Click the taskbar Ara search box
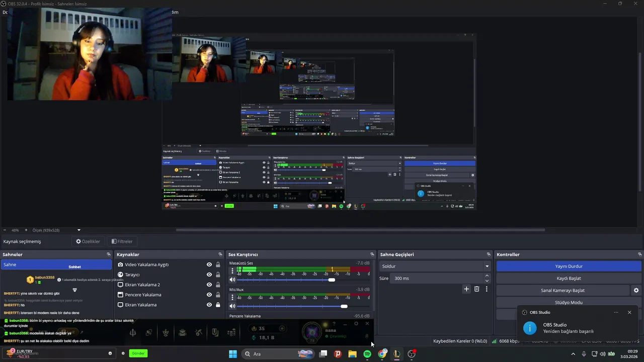This screenshot has width=644, height=362. pos(278,354)
